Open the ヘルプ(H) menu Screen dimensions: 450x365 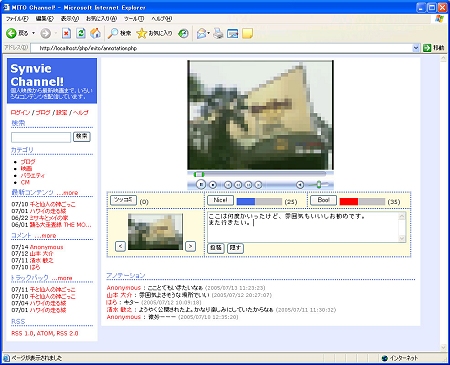[162, 19]
